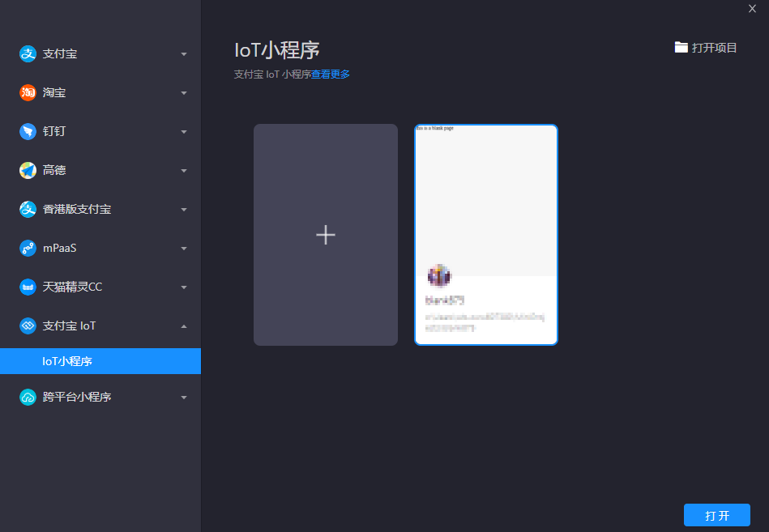769x532 pixels.
Task: Click the IoT小程序 page heading
Action: coord(277,50)
